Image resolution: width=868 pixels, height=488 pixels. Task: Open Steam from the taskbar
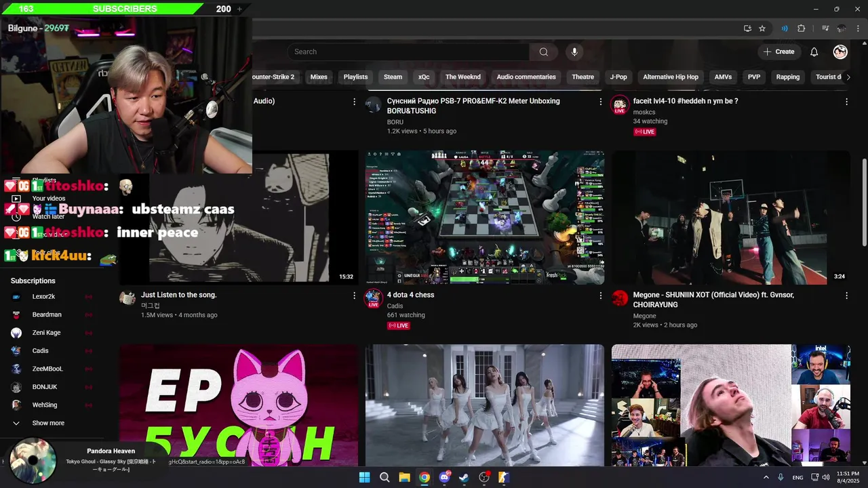[464, 477]
